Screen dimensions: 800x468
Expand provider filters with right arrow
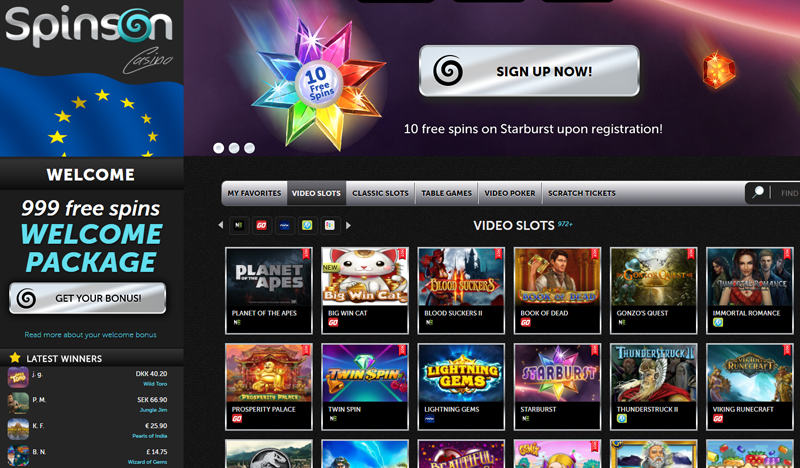click(348, 225)
